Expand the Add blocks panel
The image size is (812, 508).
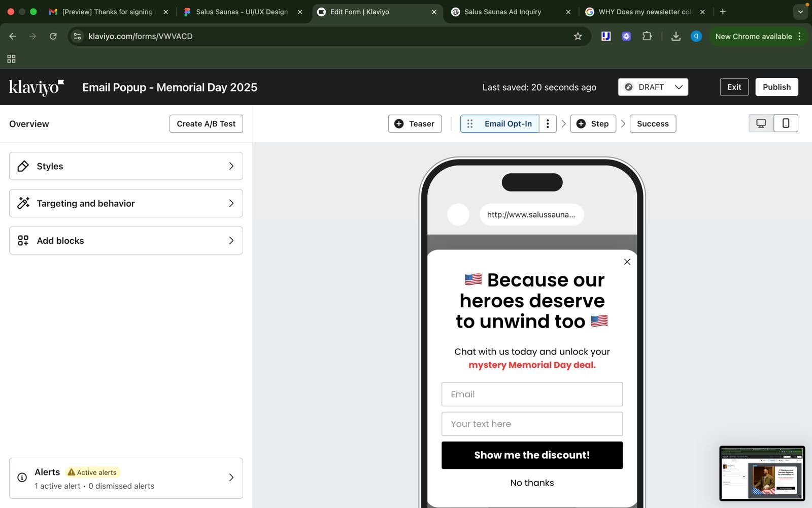[x=126, y=241]
